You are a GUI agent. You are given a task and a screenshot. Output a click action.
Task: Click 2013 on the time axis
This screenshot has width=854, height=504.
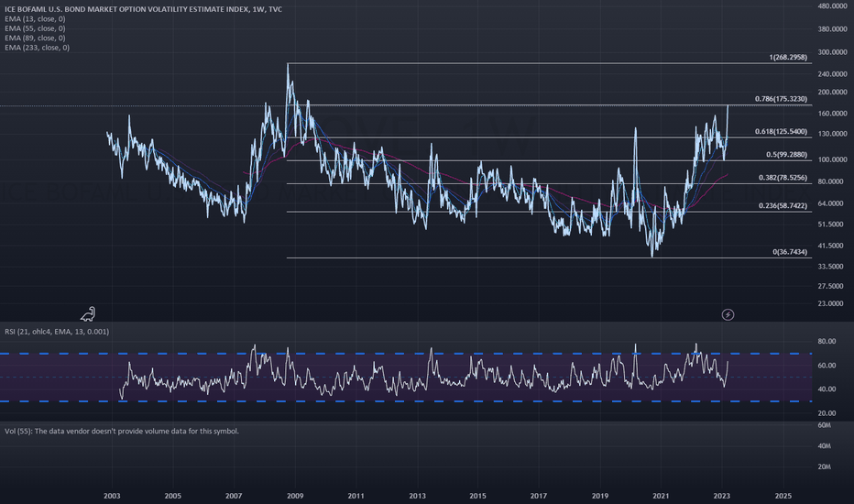[x=417, y=496]
